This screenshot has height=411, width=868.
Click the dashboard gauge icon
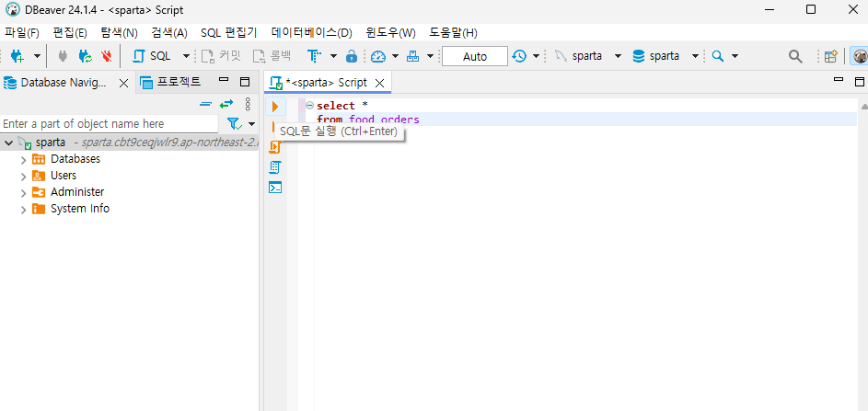click(378, 56)
